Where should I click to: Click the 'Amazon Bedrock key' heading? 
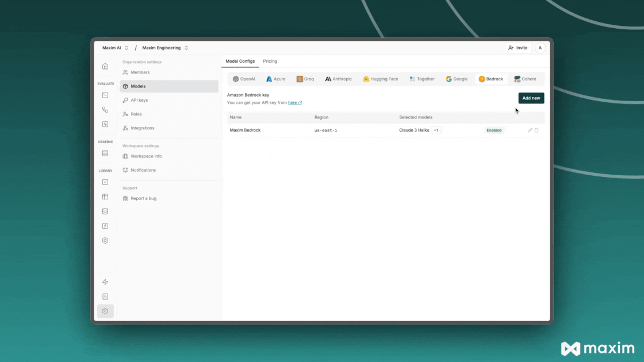(x=248, y=95)
